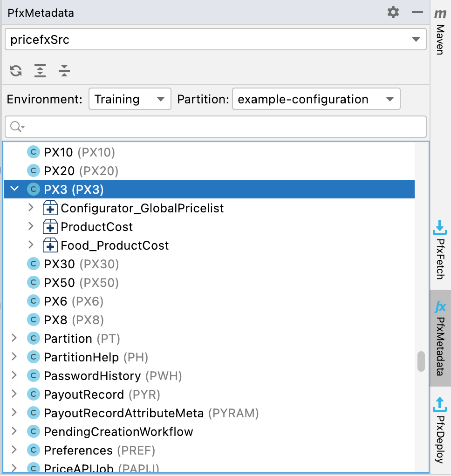Open the Environment dropdown showing Training
The image size is (451, 476).
130,99
